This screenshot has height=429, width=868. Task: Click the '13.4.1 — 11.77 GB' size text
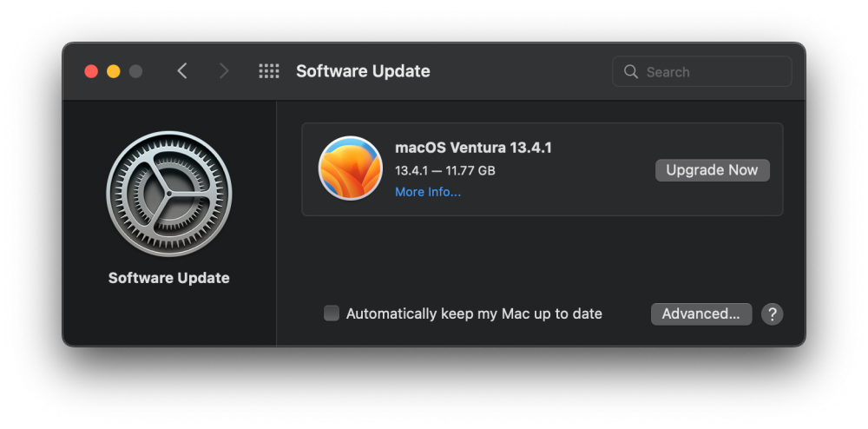[x=445, y=170]
